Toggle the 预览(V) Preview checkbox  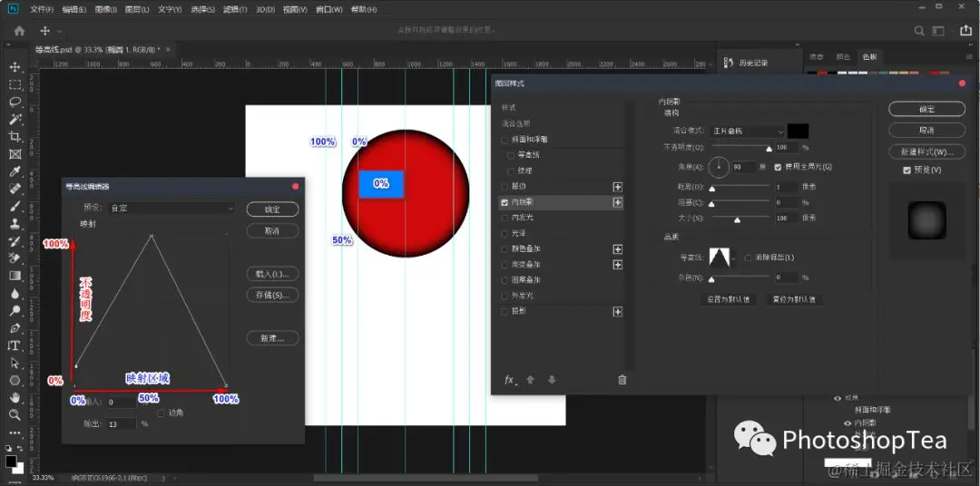tap(906, 170)
